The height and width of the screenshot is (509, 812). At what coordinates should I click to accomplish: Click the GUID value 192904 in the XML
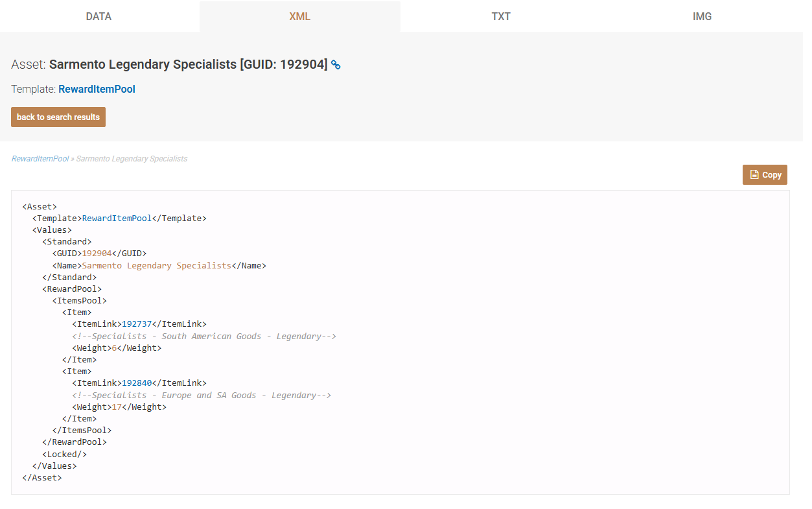(x=97, y=254)
